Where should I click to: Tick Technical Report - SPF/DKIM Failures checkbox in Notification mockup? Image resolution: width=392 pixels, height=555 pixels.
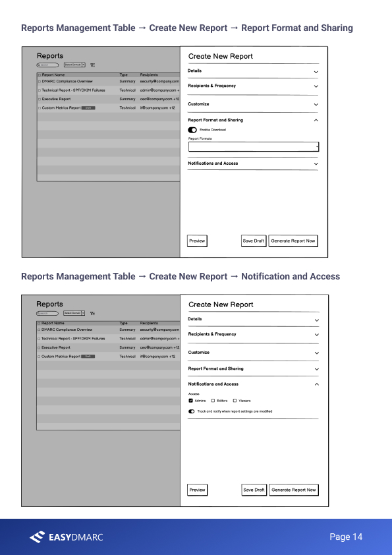pos(40,339)
